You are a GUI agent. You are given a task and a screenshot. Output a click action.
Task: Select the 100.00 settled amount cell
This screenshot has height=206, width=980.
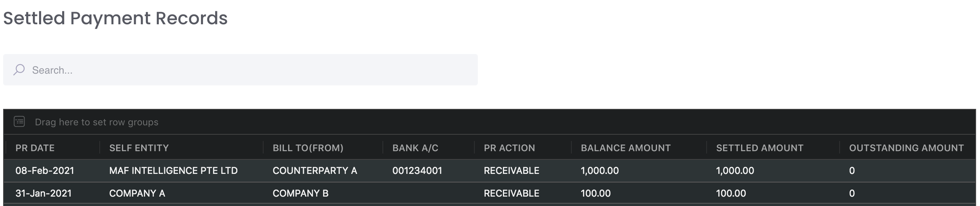coord(731,193)
